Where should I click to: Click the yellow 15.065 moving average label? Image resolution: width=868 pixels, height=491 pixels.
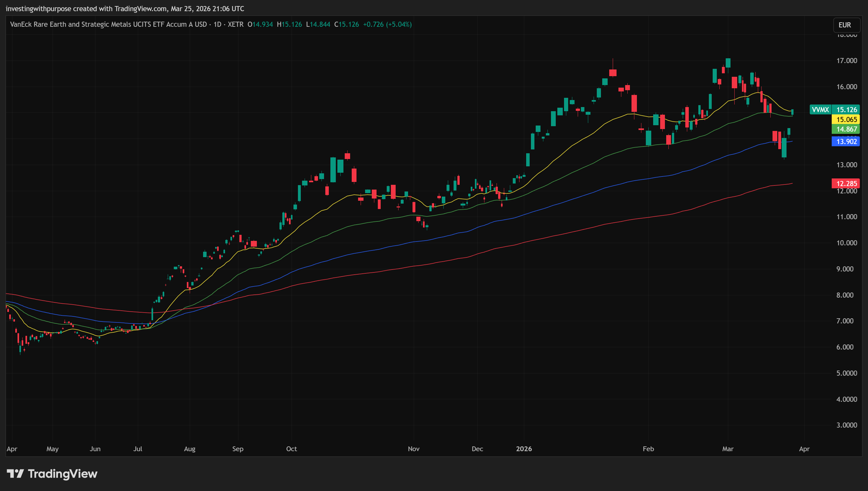846,119
